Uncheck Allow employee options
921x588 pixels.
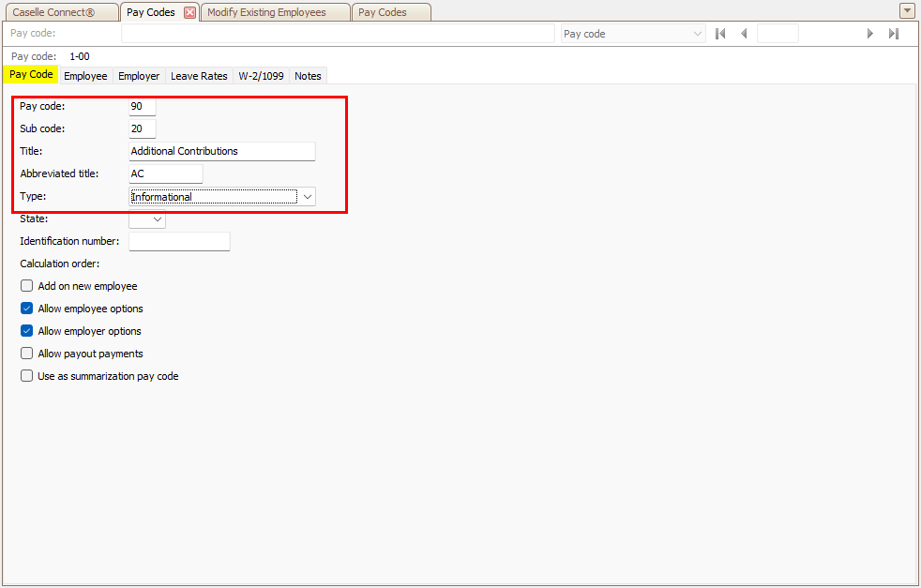27,309
